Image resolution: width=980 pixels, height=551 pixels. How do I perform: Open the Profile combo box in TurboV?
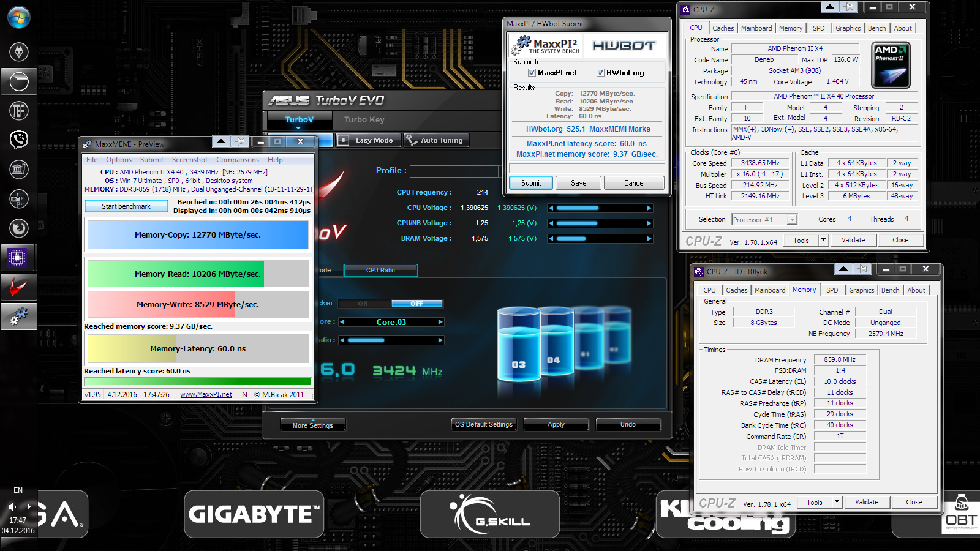coord(455,171)
